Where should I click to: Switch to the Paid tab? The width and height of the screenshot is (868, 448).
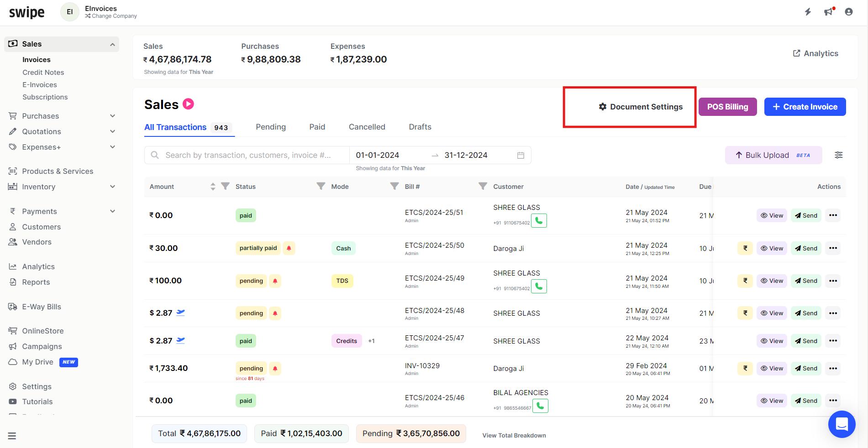click(317, 127)
